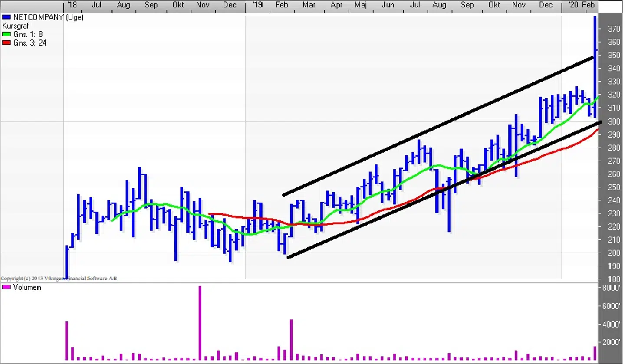Click the Vikingen Financial Software copyright text
Viewport: 625px width, 364px height.
point(59,278)
